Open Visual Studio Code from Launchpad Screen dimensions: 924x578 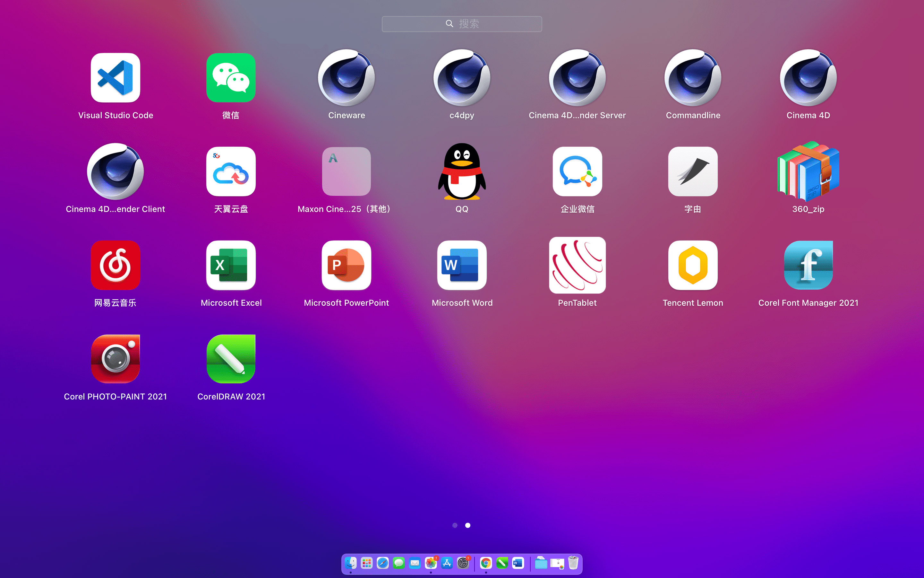(x=115, y=78)
